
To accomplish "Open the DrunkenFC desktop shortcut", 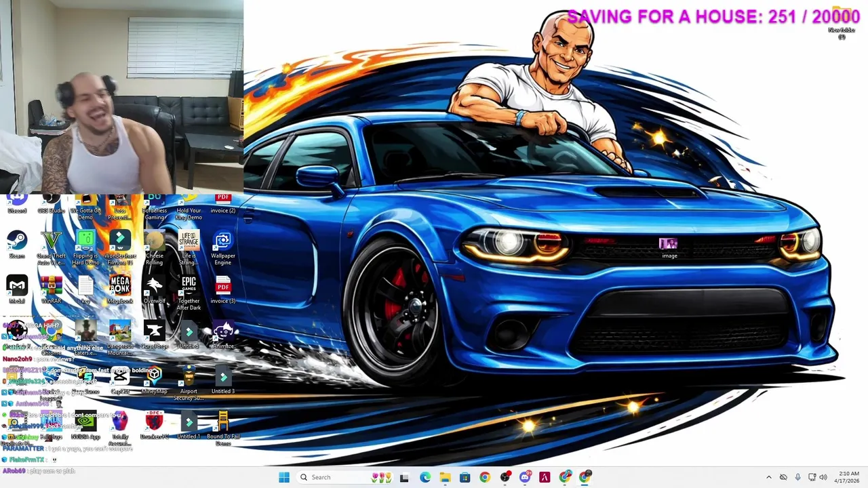I will point(155,426).
